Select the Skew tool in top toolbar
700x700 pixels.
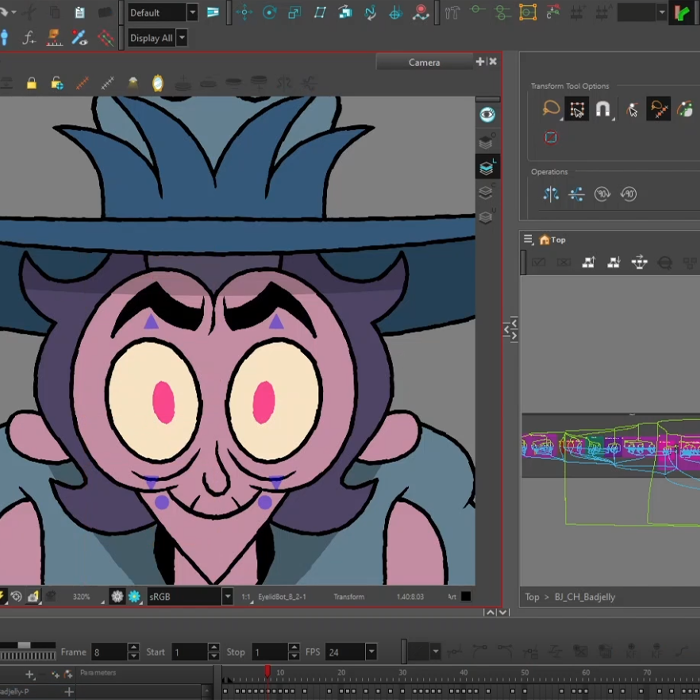(x=320, y=12)
